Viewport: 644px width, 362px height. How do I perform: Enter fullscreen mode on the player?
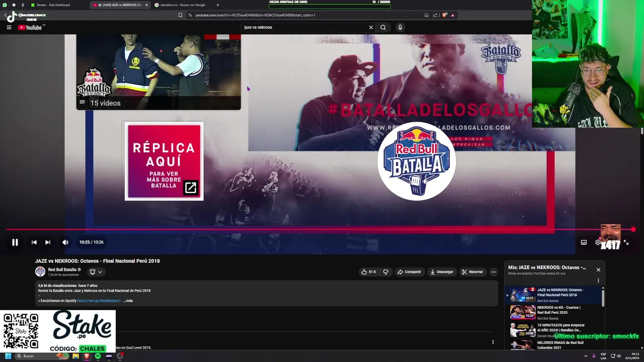pos(626,242)
